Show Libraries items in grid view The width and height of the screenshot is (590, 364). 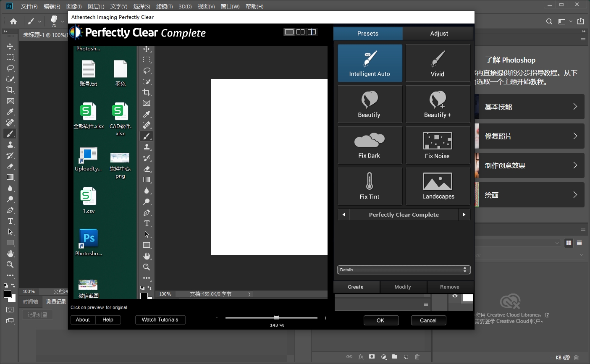point(569,243)
